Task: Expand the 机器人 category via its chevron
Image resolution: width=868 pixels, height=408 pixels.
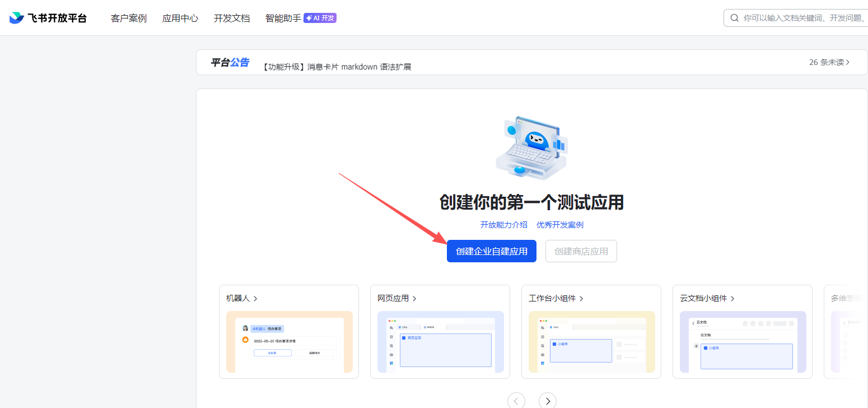Action: pos(256,298)
